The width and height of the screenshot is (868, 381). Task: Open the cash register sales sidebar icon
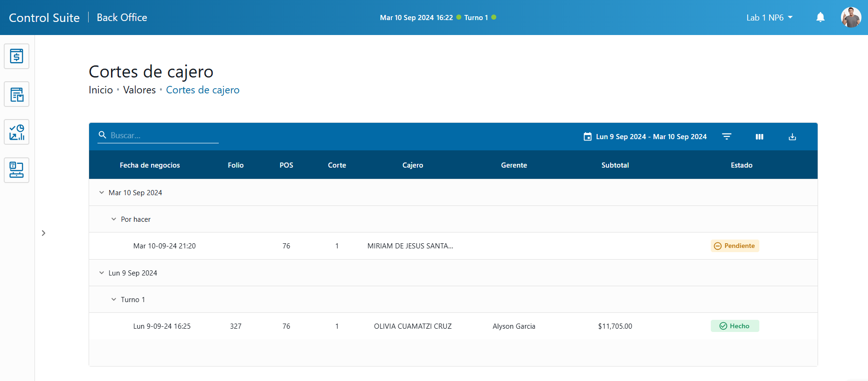tap(17, 56)
